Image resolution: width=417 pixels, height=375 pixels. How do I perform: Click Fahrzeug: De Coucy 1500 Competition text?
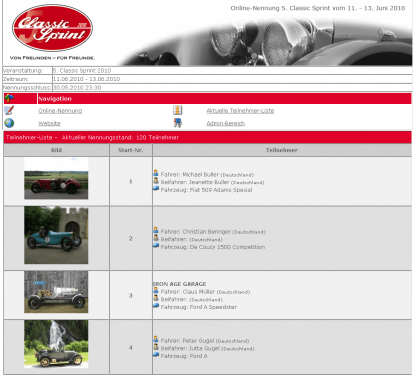click(x=213, y=247)
